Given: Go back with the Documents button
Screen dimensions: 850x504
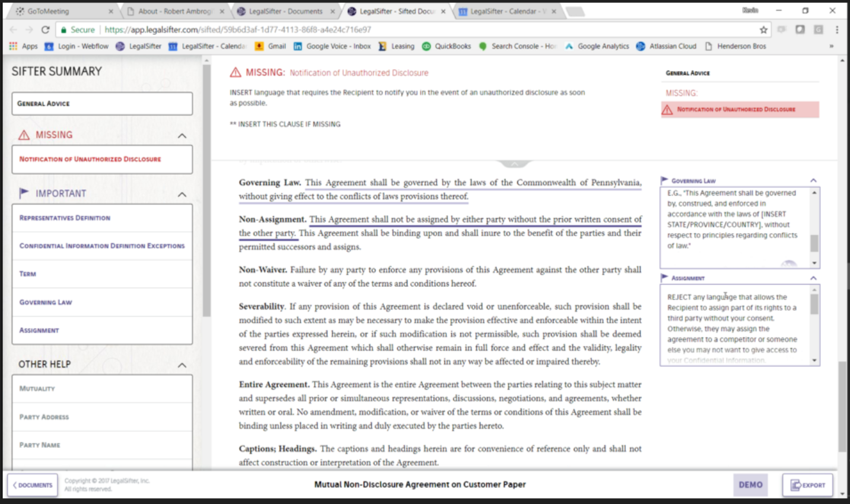Looking at the screenshot, I should [x=33, y=485].
